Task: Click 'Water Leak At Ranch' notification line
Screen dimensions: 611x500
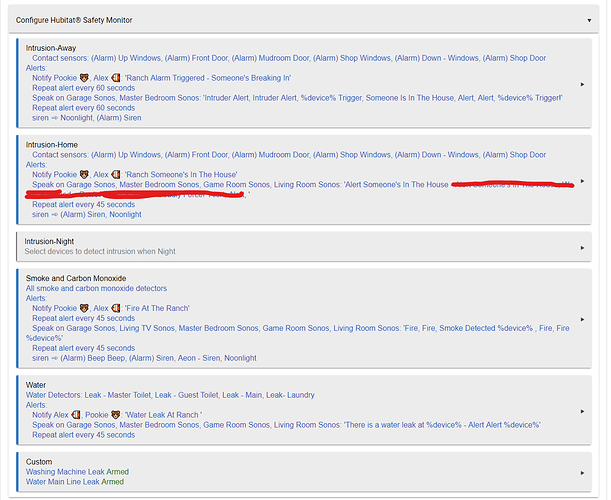Action: 117,415
